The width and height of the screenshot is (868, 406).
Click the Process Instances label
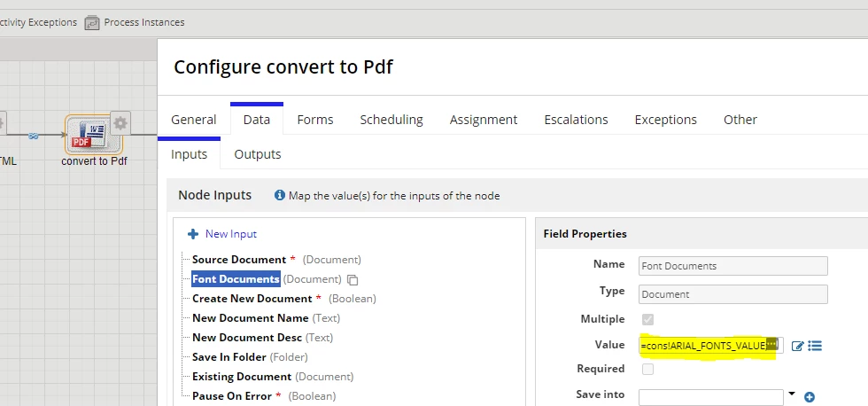(x=143, y=23)
